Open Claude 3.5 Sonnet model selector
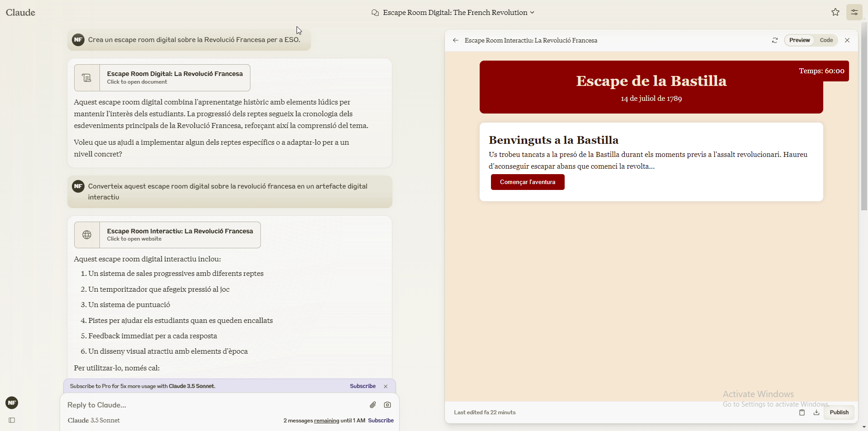The image size is (868, 431). (94, 420)
